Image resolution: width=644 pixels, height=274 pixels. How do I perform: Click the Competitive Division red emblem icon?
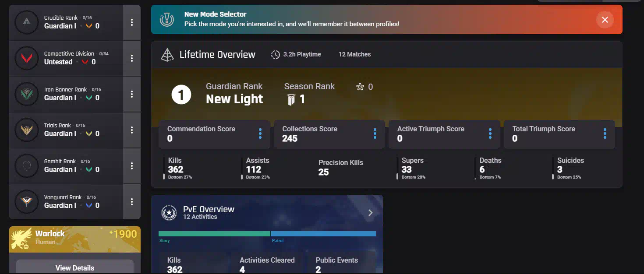click(x=27, y=58)
